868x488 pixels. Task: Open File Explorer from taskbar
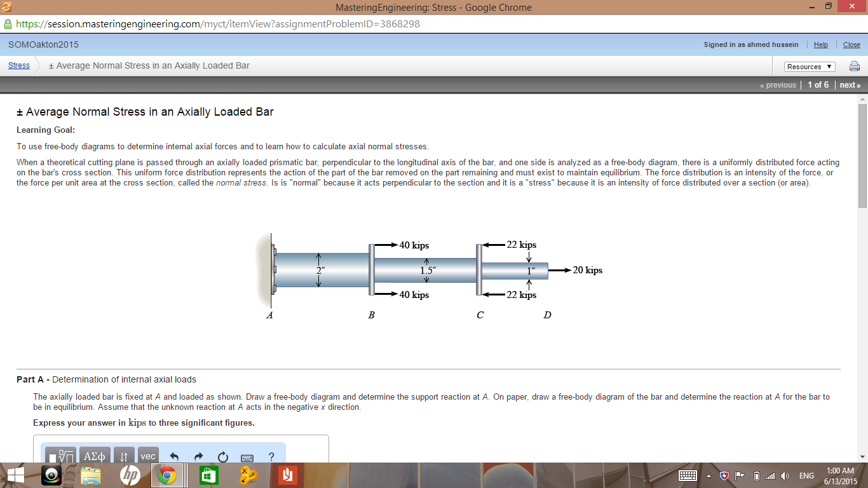(92, 476)
